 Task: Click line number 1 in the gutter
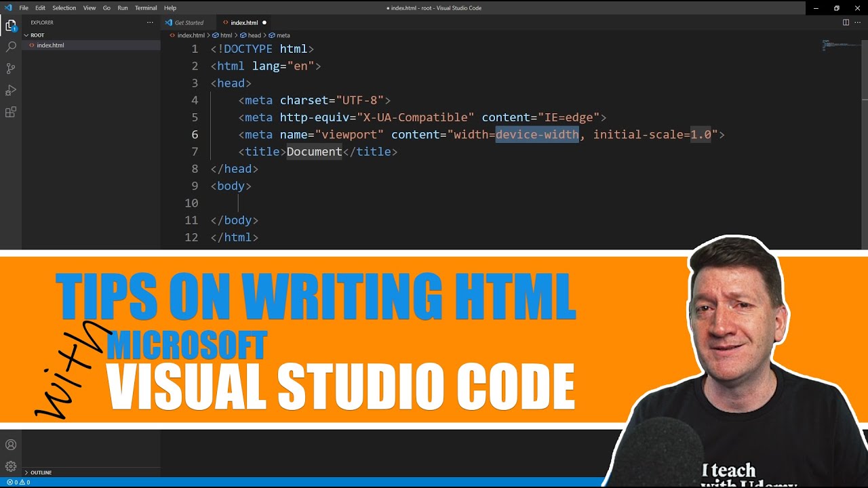pyautogui.click(x=195, y=49)
